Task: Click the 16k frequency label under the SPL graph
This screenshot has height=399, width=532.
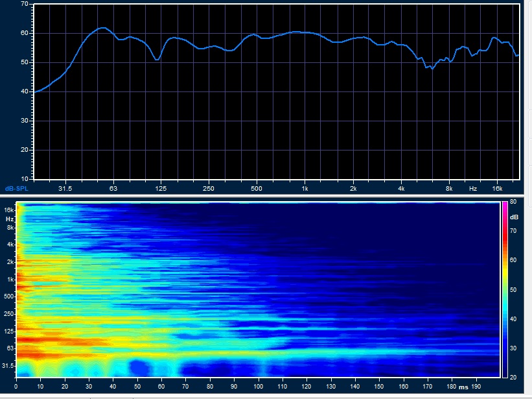Action: 497,188
